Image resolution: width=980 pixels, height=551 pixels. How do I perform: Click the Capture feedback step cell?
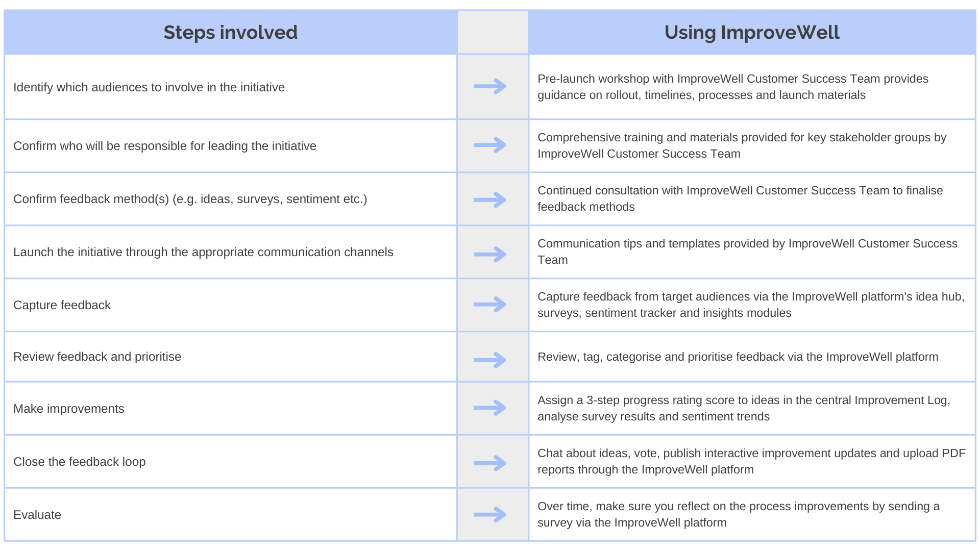pos(62,305)
